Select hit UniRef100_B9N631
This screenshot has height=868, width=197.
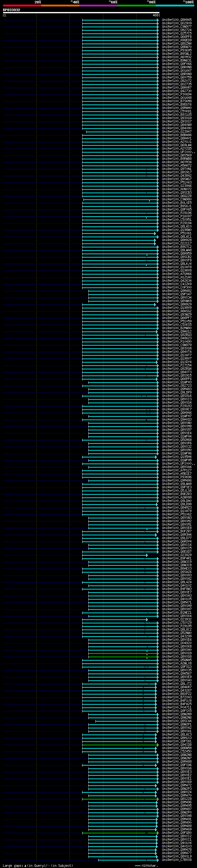coord(177,61)
